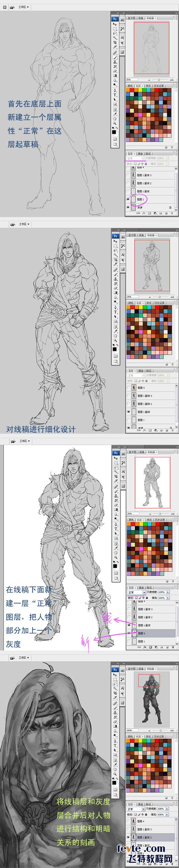Select the Hand tool in the second screenshot
This screenshot has width=179, height=868.
(x=115, y=336)
